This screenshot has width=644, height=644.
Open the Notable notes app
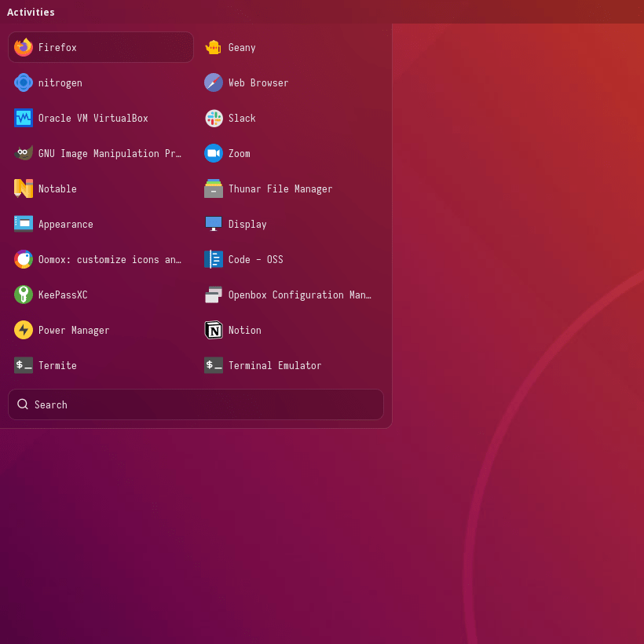click(57, 188)
